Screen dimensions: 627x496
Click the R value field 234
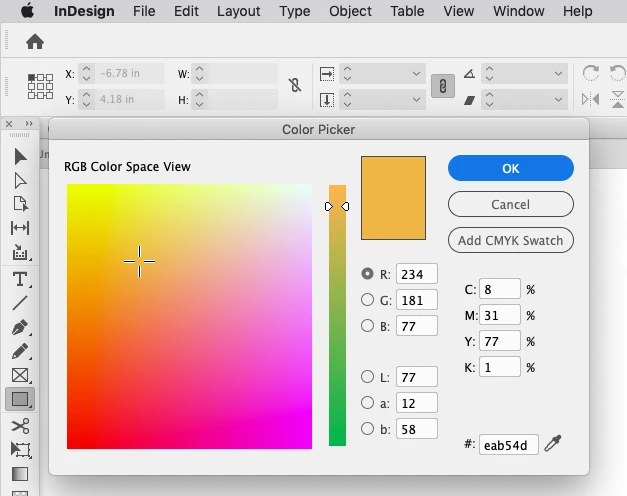(x=417, y=274)
